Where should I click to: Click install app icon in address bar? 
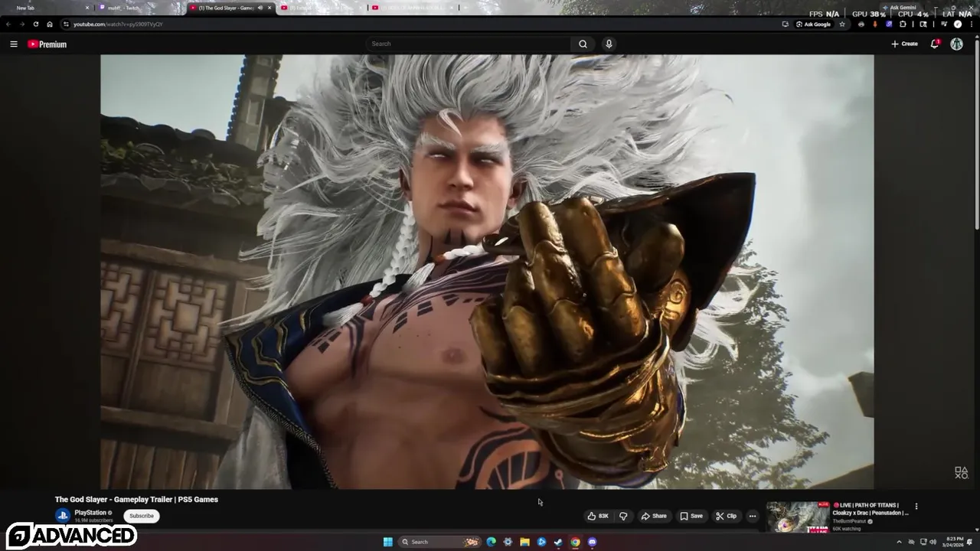pyautogui.click(x=785, y=24)
